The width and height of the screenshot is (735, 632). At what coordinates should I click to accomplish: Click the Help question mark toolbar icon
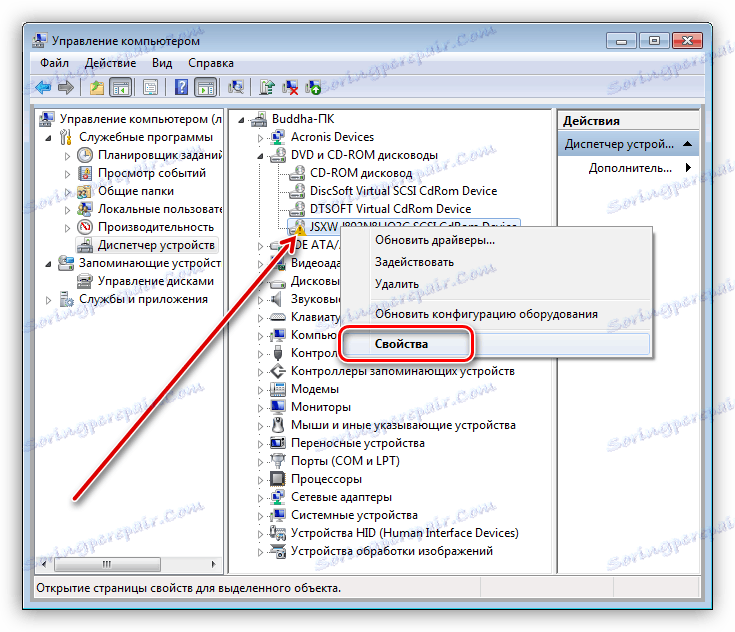pyautogui.click(x=181, y=87)
